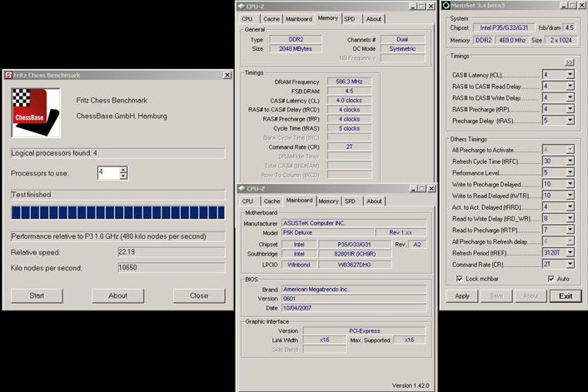Click the BIOS Version 0601 field

[x=354, y=298]
